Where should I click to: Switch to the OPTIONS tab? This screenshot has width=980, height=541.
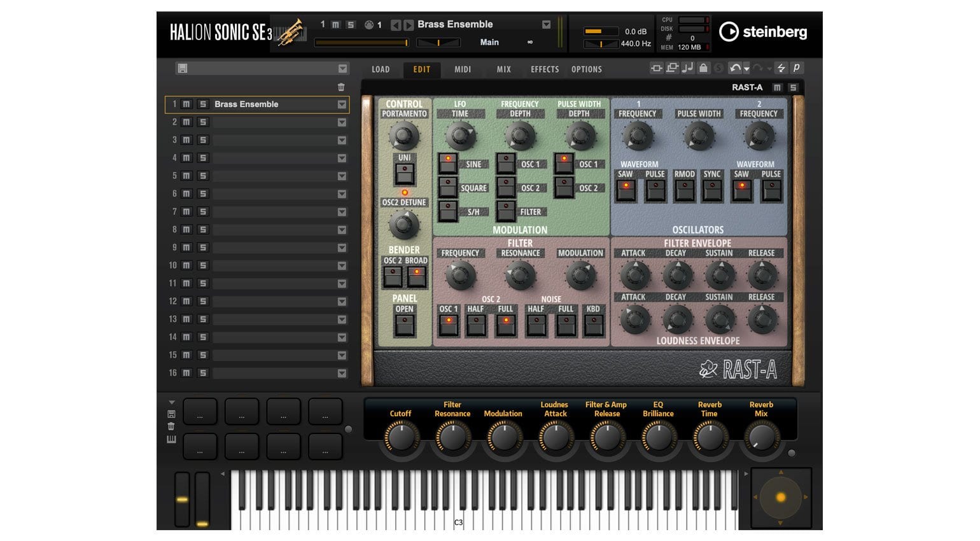[587, 69]
